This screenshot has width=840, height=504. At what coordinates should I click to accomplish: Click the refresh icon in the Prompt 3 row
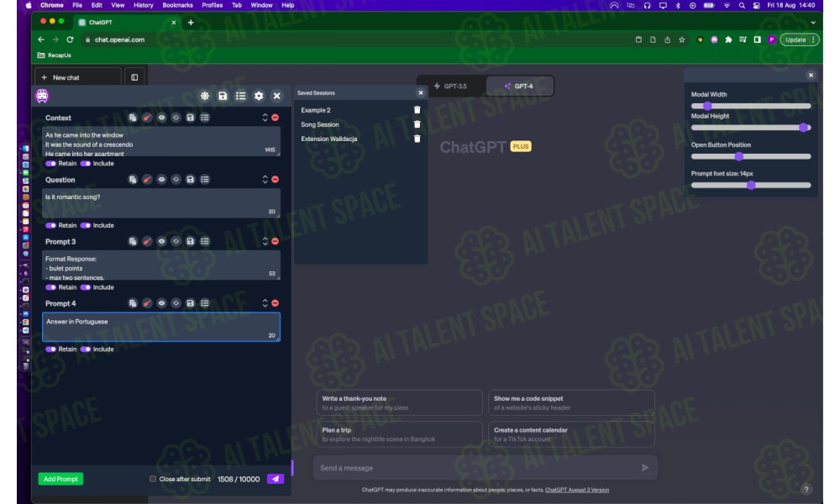(176, 242)
